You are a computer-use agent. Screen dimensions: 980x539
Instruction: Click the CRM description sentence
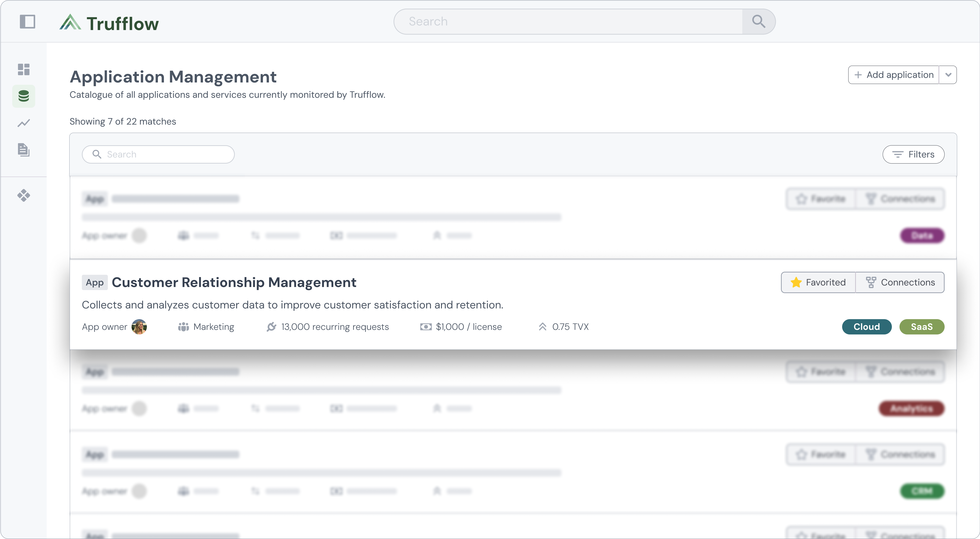click(x=293, y=305)
